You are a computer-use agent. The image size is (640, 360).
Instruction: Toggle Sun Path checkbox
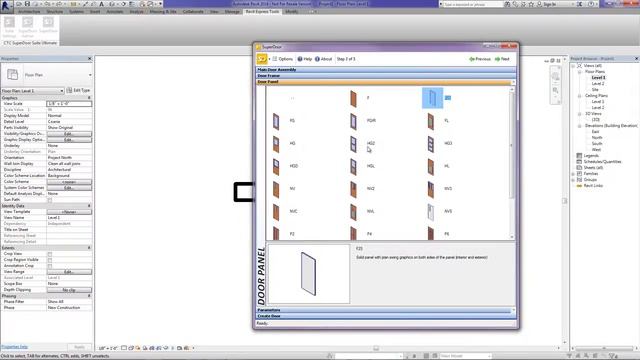(50, 200)
